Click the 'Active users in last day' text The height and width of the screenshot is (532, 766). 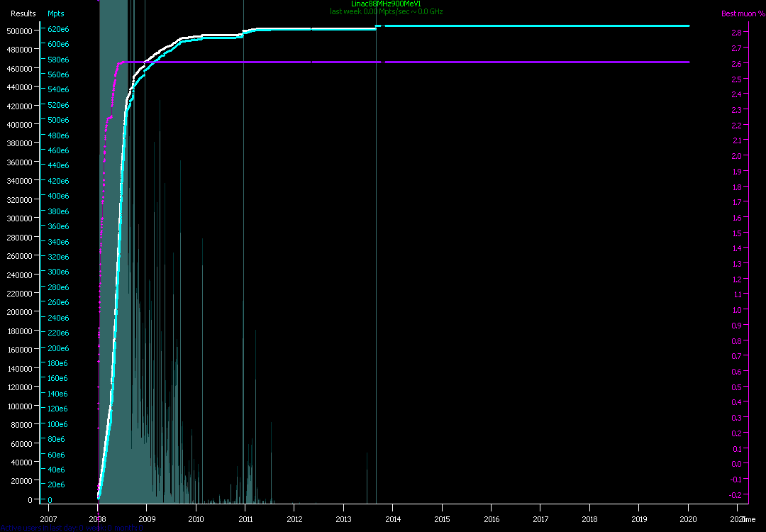pyautogui.click(x=43, y=528)
